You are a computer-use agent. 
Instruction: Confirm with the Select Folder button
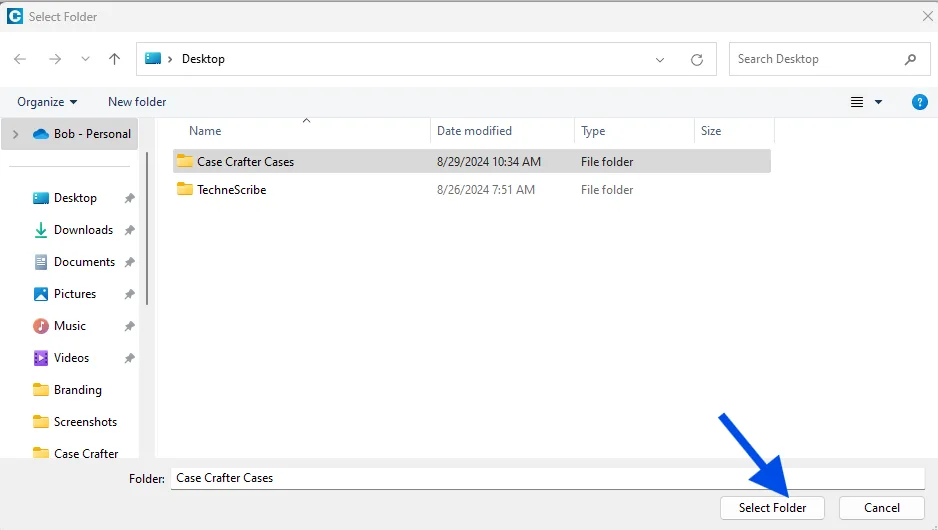(772, 508)
